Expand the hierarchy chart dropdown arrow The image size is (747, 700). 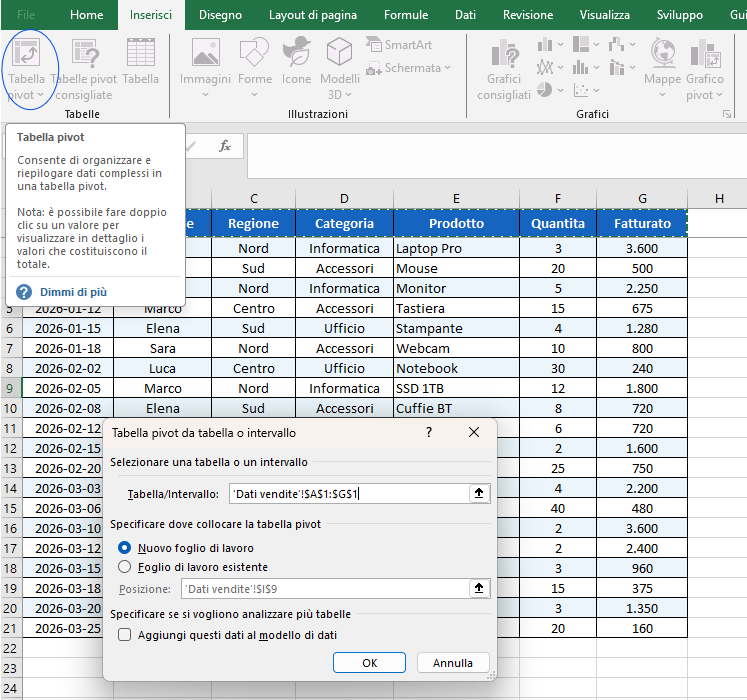(596, 45)
